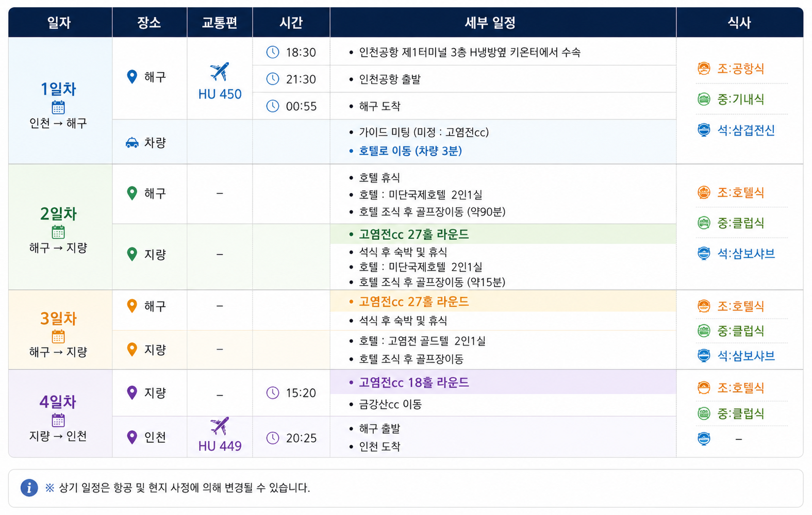
Task: Click the HU 450 flight number
Action: [220, 94]
